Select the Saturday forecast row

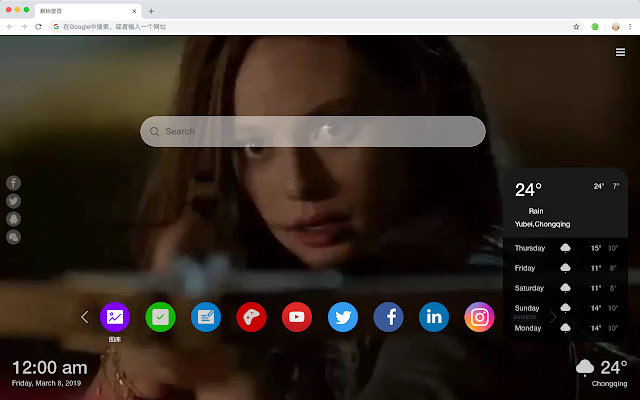566,288
